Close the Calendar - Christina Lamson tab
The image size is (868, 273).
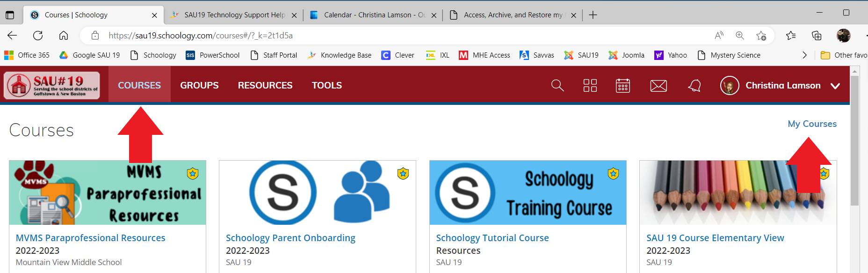coord(434,15)
